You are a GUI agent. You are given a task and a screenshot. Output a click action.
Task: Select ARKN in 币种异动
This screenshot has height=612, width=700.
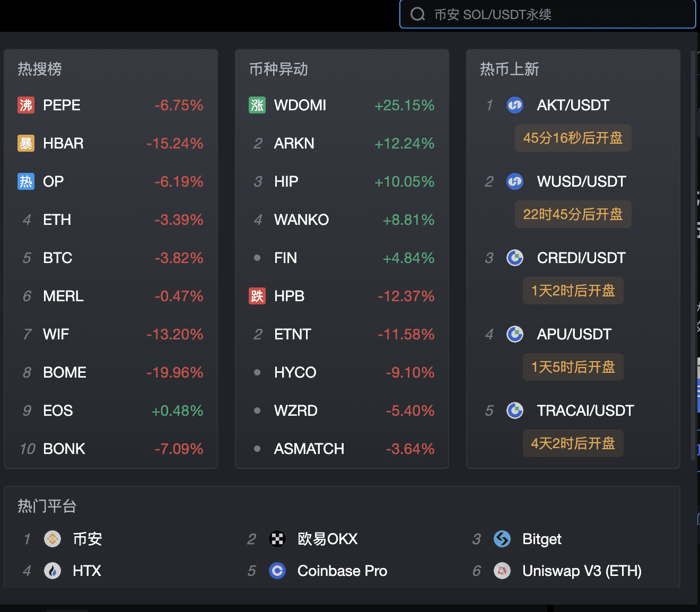(x=342, y=143)
